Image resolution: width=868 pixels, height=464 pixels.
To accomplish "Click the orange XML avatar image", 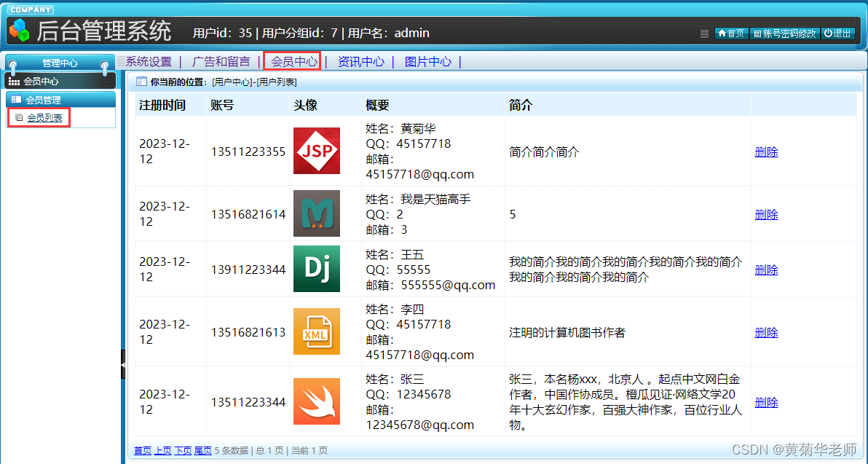I will 317,331.
